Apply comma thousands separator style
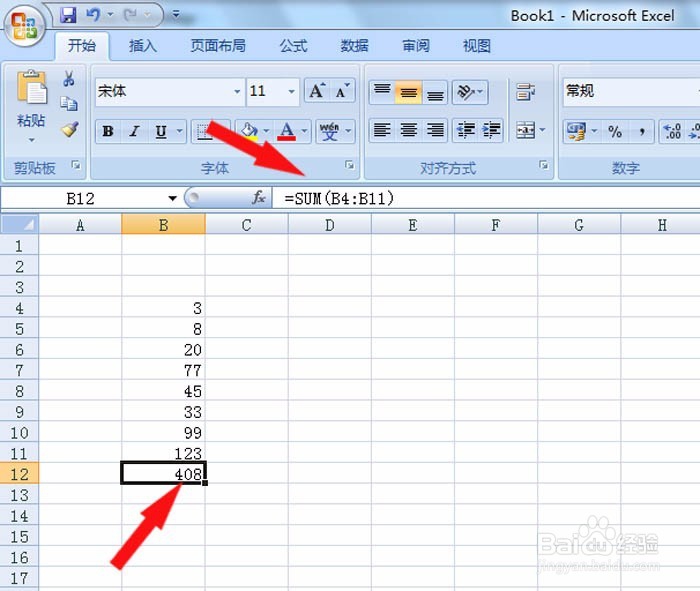700x591 pixels. coord(642,131)
